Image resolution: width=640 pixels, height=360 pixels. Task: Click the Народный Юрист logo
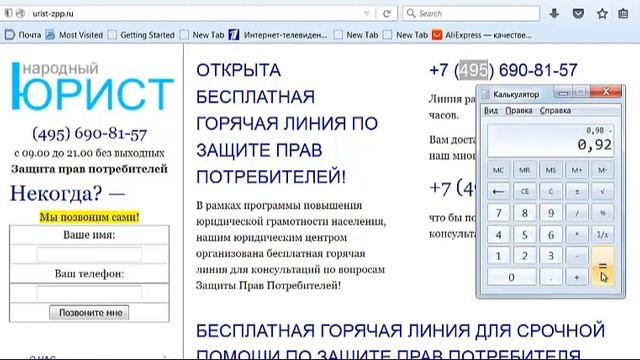click(92, 86)
